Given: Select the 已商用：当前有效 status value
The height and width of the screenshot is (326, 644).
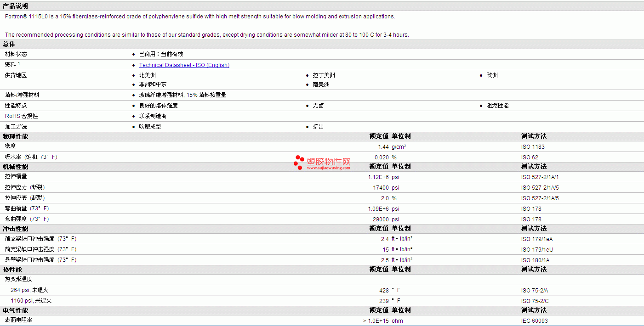Looking at the screenshot, I should (161, 54).
